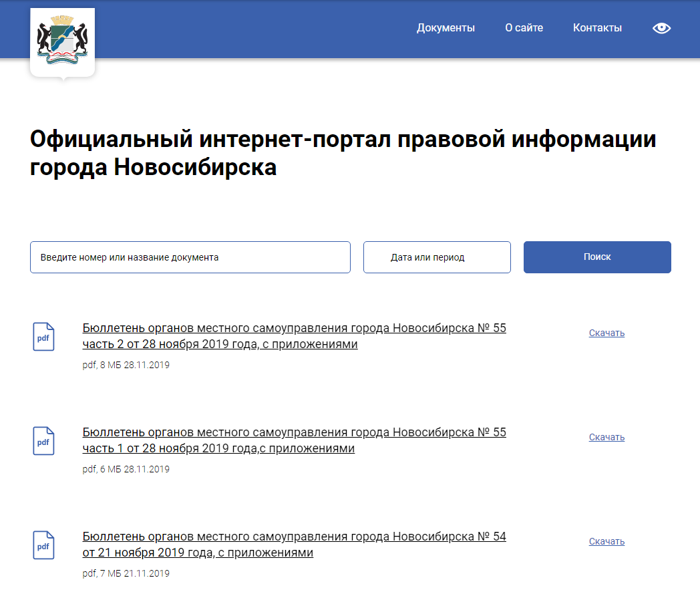This screenshot has height=592, width=700.
Task: Download bulletin № 55 часть 2 via Скачать
Action: tap(606, 333)
